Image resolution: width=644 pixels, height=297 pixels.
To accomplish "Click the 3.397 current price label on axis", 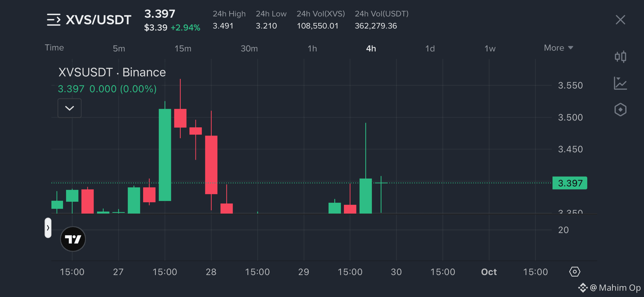I will (x=570, y=183).
